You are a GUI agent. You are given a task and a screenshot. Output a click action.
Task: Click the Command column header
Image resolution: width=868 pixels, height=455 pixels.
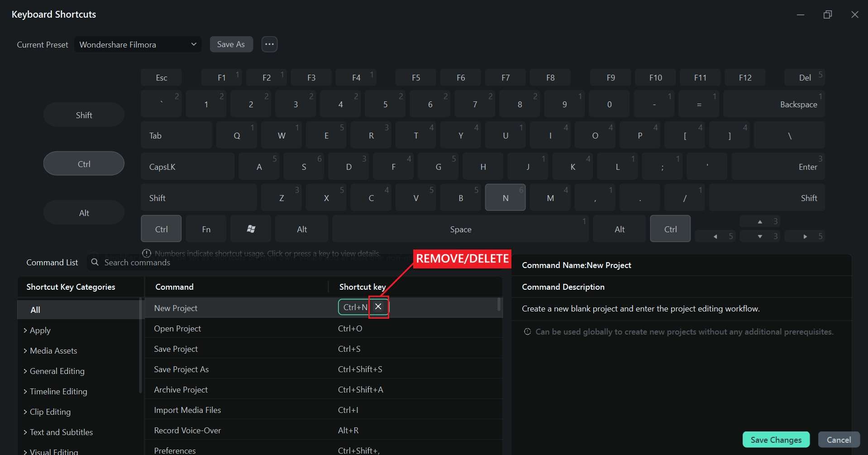(x=174, y=287)
